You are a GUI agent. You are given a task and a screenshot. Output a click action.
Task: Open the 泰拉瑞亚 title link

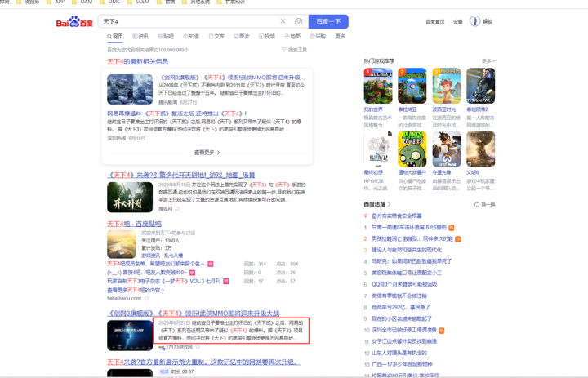point(408,109)
